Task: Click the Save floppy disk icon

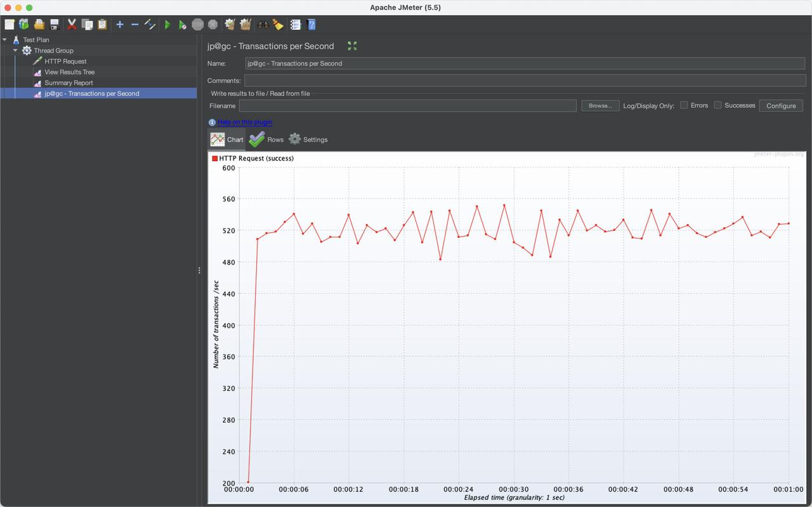Action: (x=55, y=25)
